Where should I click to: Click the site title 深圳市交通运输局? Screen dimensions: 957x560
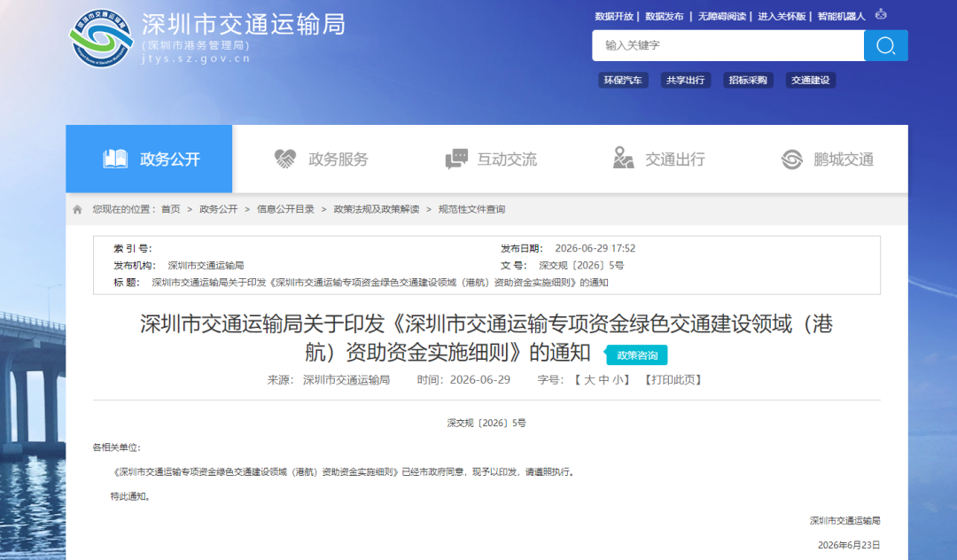(x=244, y=25)
